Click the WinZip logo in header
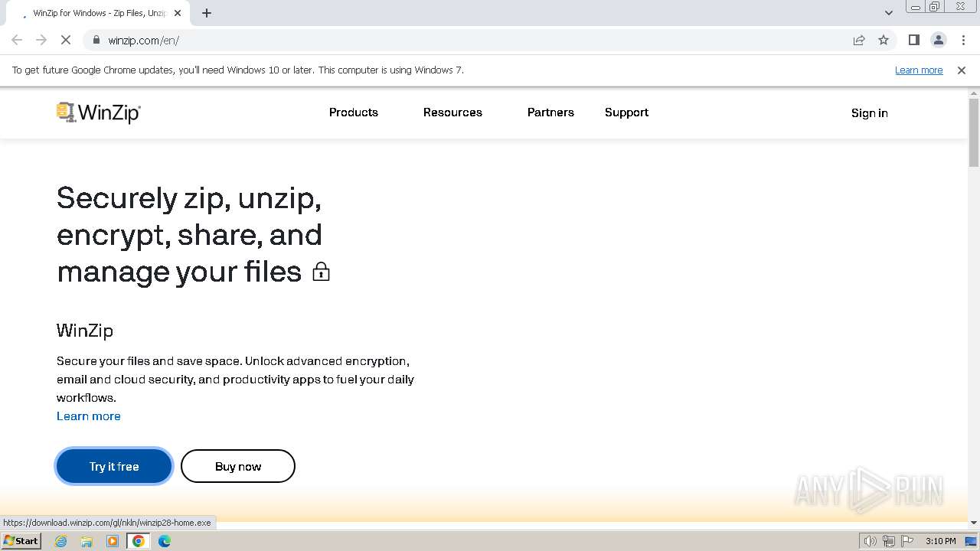The height and width of the screenshot is (551, 980). (99, 112)
